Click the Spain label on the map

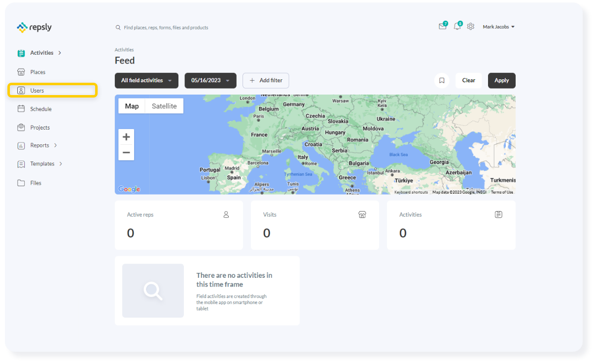pos(234,177)
